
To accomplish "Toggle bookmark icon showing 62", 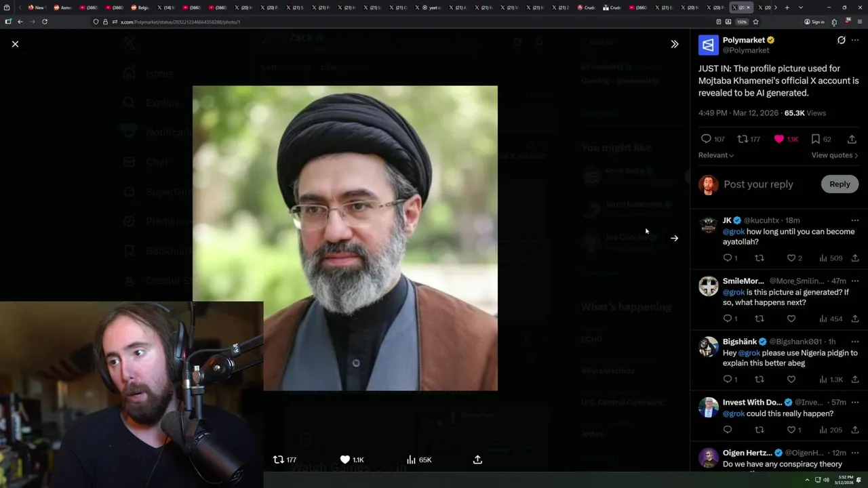I will (815, 139).
